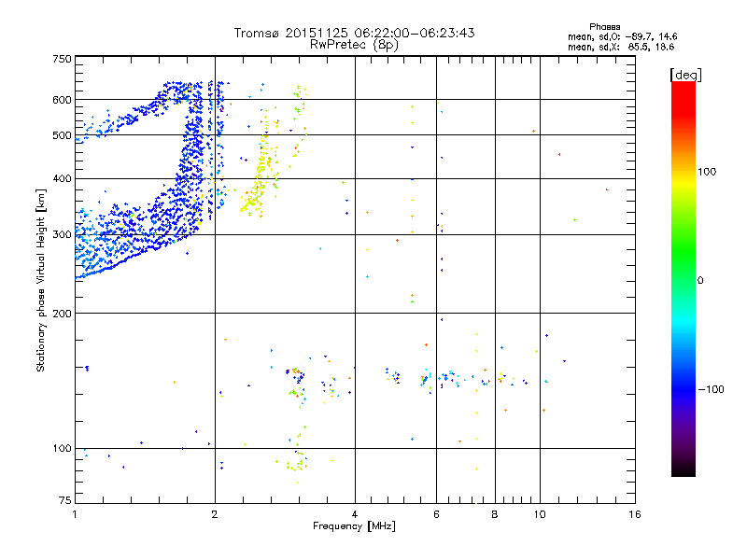The width and height of the screenshot is (747, 560).
Task: Click the y-axis '100' tick label
Action: tap(62, 449)
